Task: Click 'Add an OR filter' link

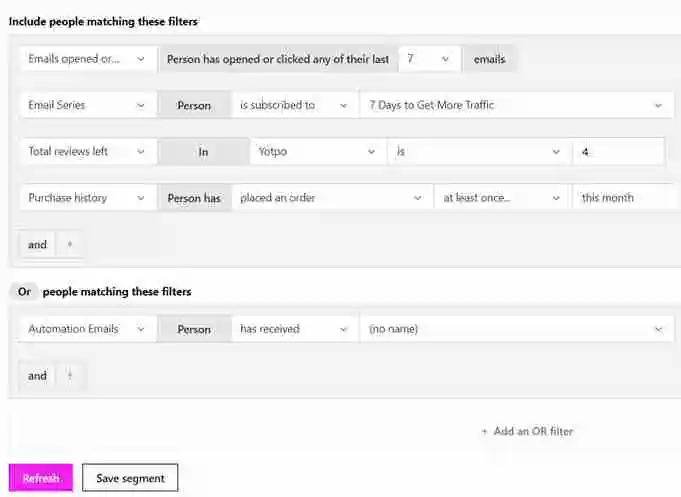Action: click(528, 431)
